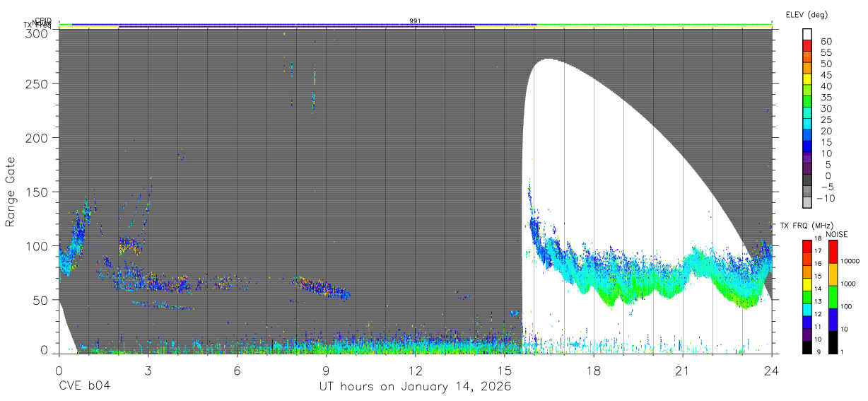Click the '24' tick on UT hours axis
Viewport: 868px width, 401px height.
(771, 370)
